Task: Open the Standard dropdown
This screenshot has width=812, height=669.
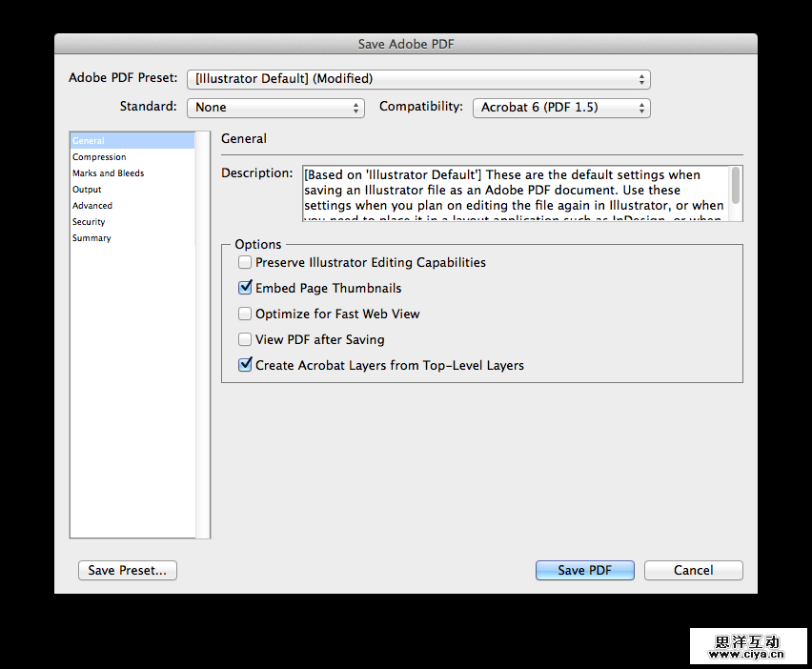Action: point(275,108)
